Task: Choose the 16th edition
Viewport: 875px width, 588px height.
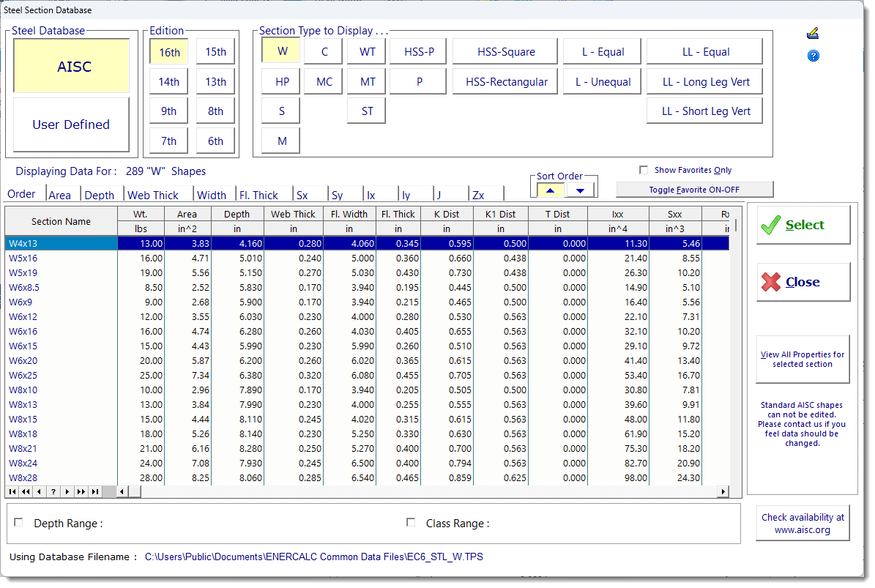Action: 169,52
